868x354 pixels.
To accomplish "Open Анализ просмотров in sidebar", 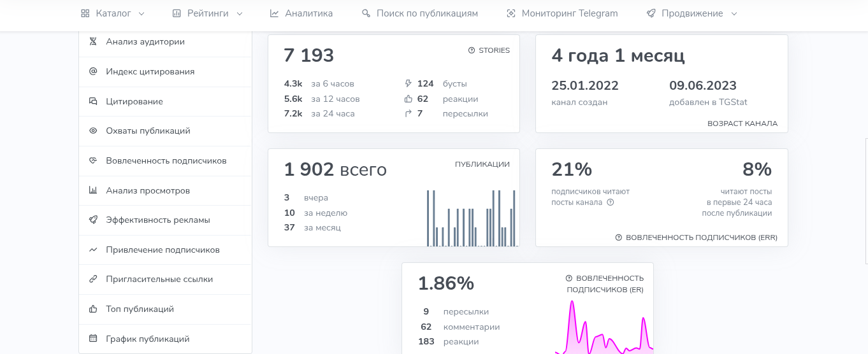I will [x=165, y=190].
